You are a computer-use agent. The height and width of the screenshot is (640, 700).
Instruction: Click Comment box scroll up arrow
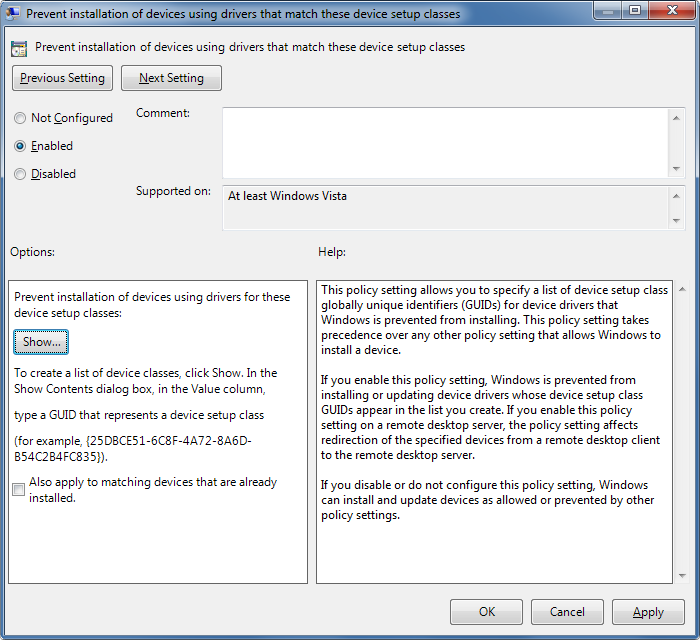click(676, 118)
